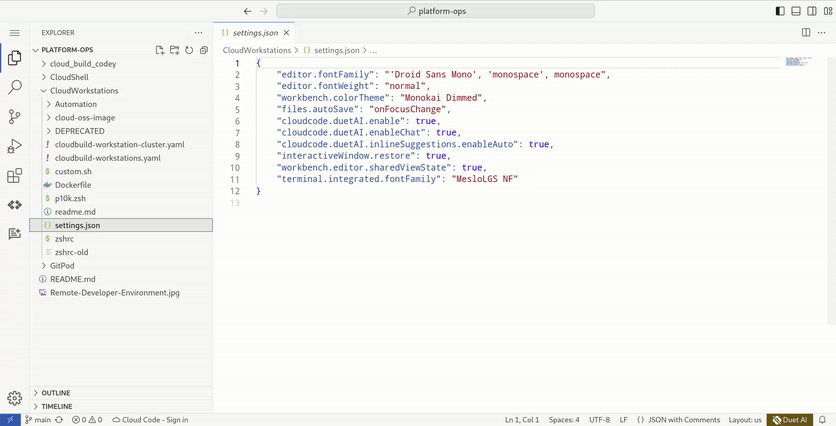Open the Search view icon
Screen dimensions: 836x426
tap(14, 87)
